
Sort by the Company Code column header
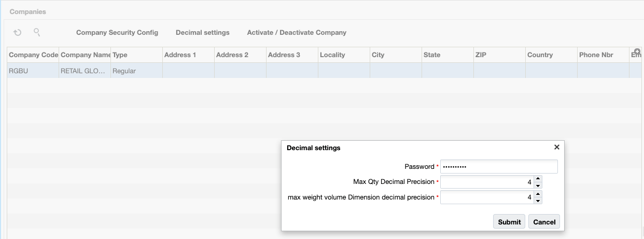tap(33, 55)
